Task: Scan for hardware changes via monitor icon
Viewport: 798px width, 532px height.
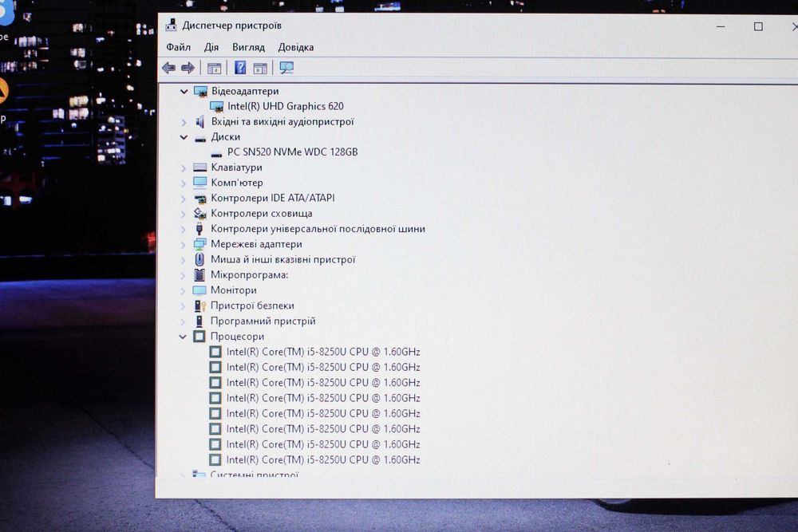Action: 286,68
